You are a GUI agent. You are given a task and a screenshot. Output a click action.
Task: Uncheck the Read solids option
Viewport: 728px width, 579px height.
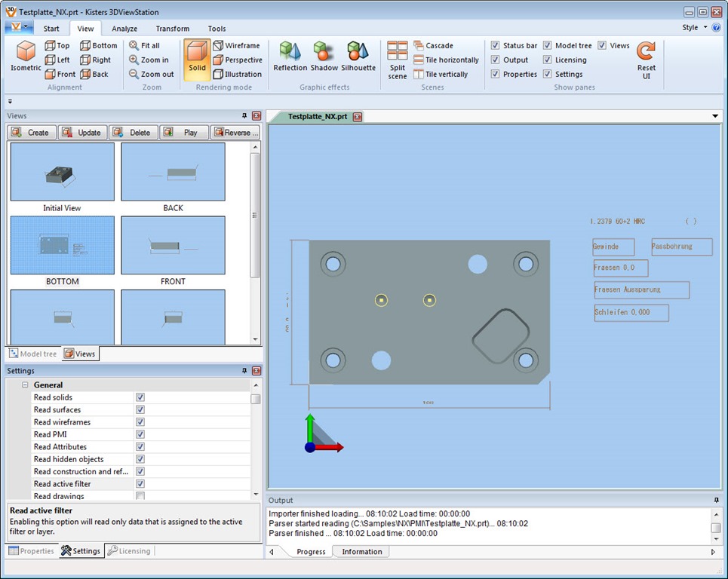click(140, 397)
